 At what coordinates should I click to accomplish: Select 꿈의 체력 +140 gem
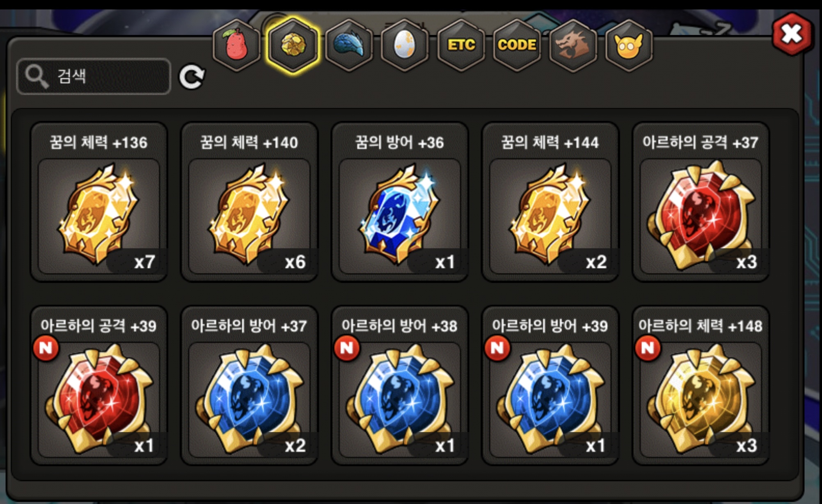[x=250, y=202]
